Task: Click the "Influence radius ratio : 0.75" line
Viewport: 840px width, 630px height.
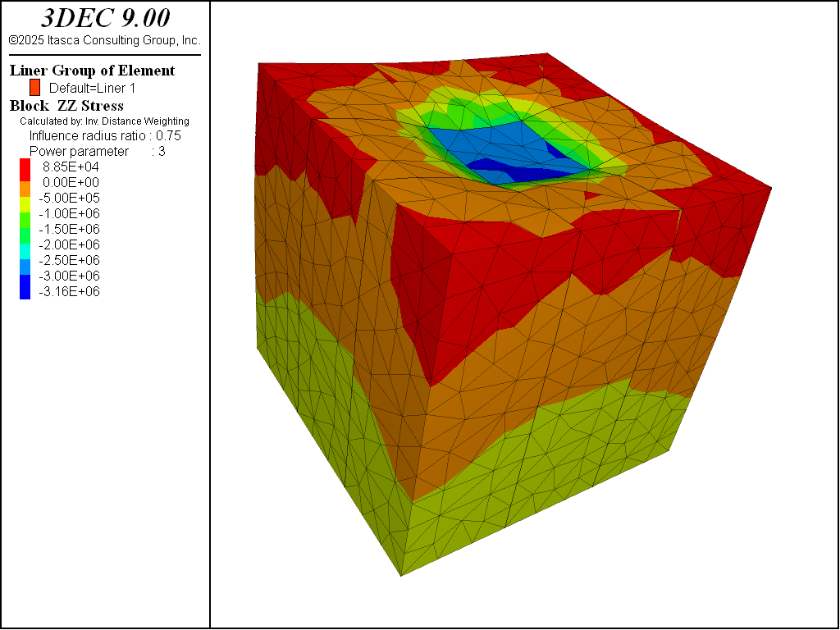Action: [105, 135]
